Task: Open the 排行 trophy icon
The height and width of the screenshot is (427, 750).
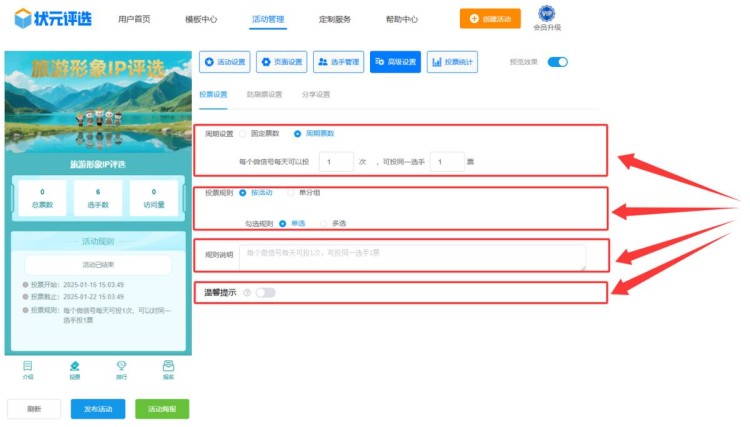Action: coord(121,366)
